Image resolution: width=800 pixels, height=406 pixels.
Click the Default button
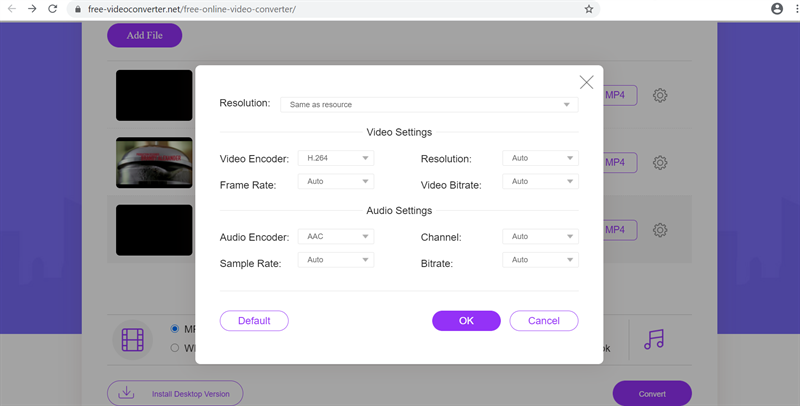254,321
